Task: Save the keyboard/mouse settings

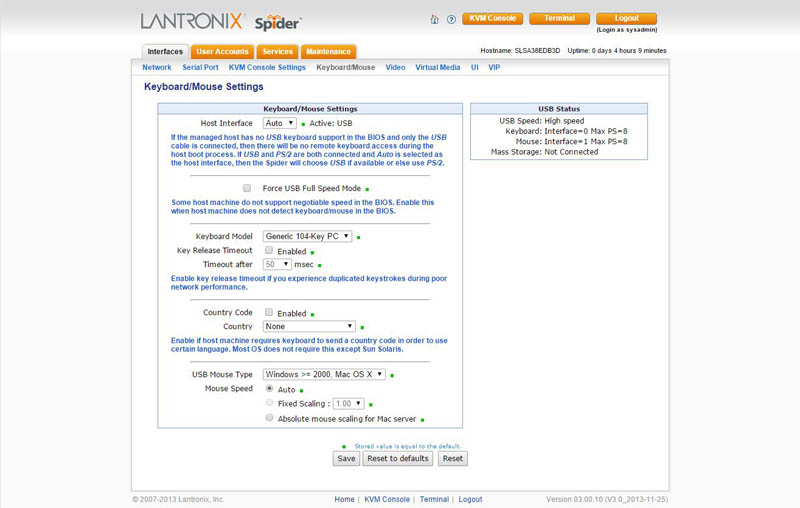Action: click(346, 459)
